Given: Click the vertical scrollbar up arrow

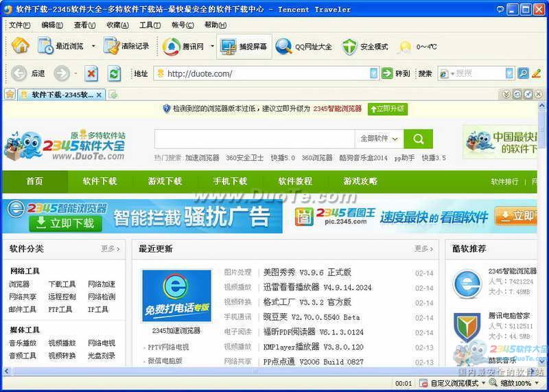Looking at the screenshot, I should (542, 106).
